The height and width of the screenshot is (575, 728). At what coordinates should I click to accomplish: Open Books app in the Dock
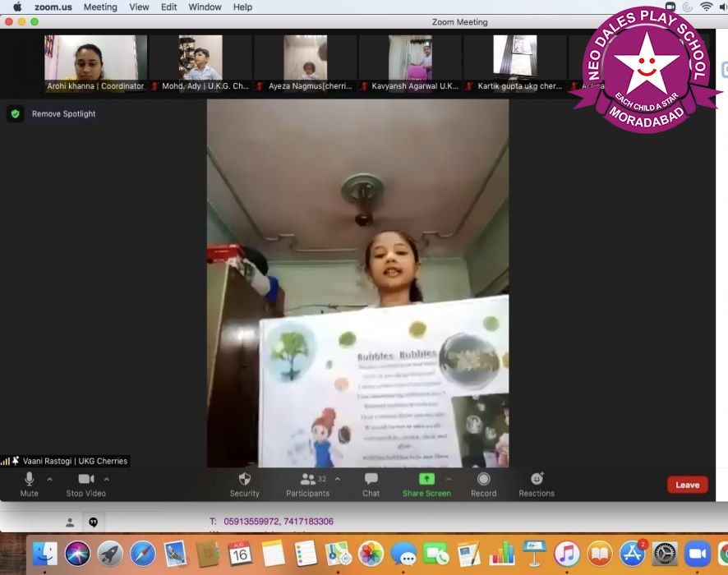point(599,554)
